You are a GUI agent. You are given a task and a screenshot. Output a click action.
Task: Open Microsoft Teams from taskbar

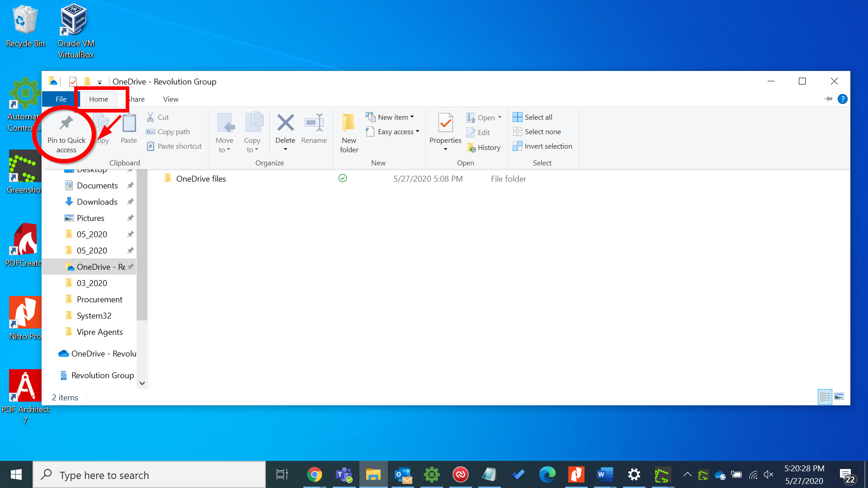344,474
